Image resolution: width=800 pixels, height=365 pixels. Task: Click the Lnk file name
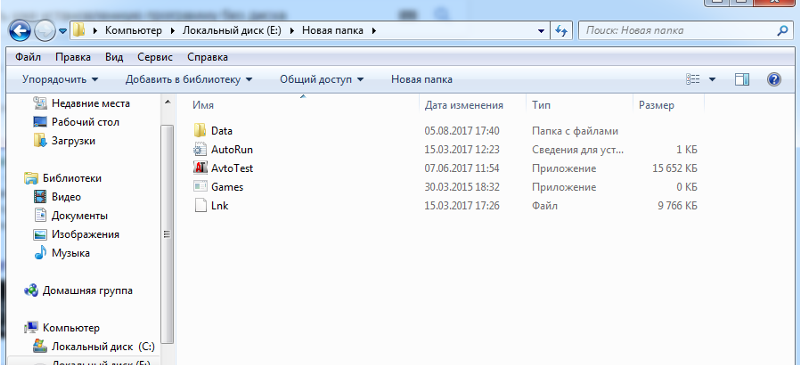click(x=219, y=206)
